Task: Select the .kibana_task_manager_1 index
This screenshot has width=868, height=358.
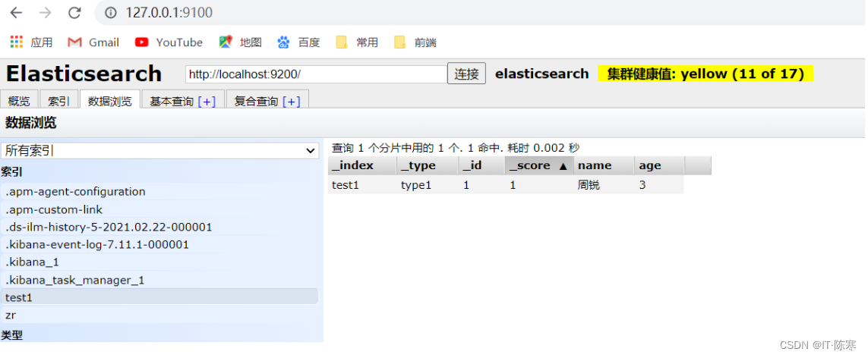Action: point(160,280)
